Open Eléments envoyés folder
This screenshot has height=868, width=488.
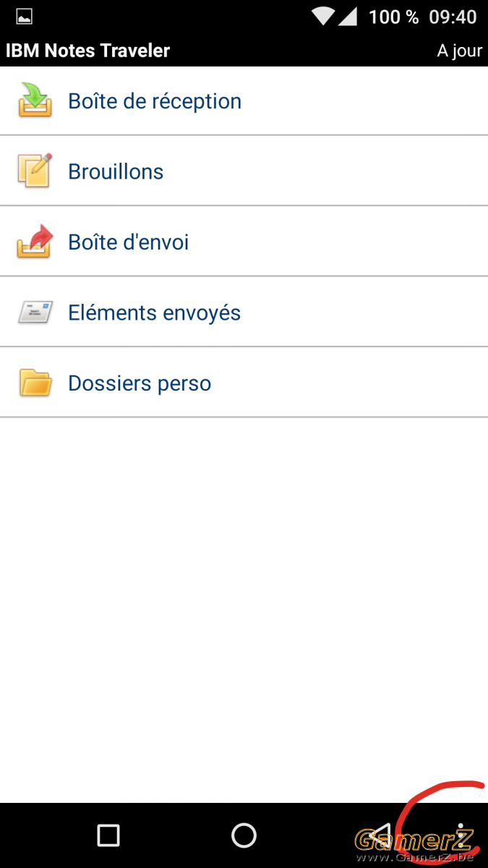click(x=244, y=312)
